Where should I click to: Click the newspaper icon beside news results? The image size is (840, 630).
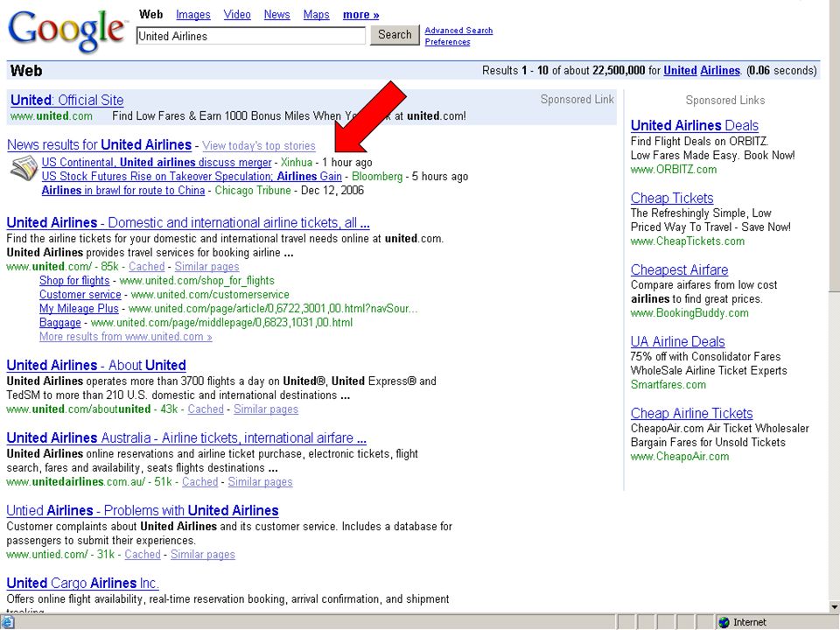[24, 169]
